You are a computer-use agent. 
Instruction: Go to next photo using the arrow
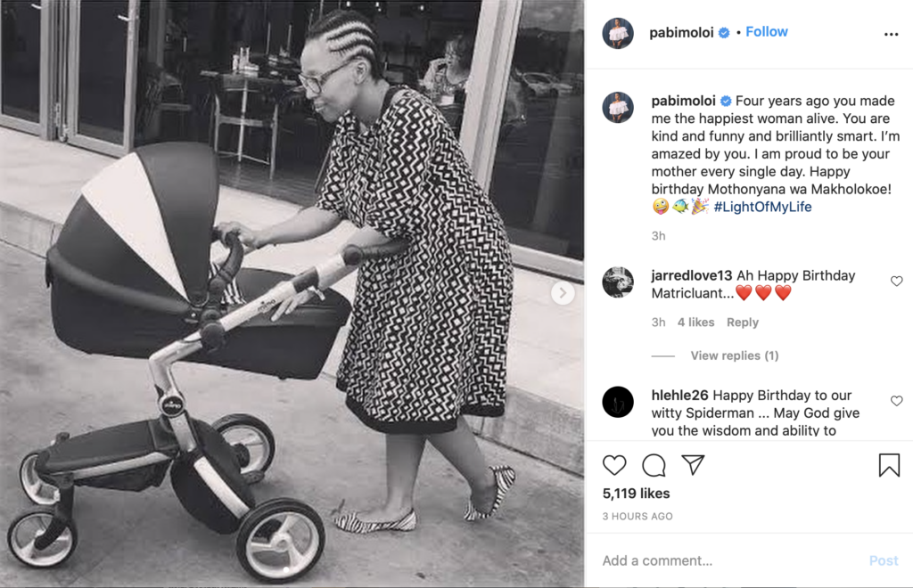563,292
